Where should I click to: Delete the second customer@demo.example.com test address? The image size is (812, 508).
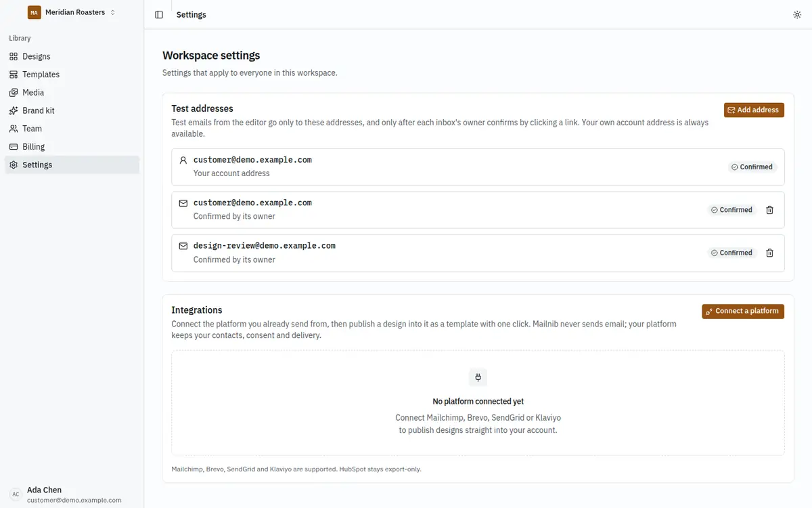tap(769, 210)
